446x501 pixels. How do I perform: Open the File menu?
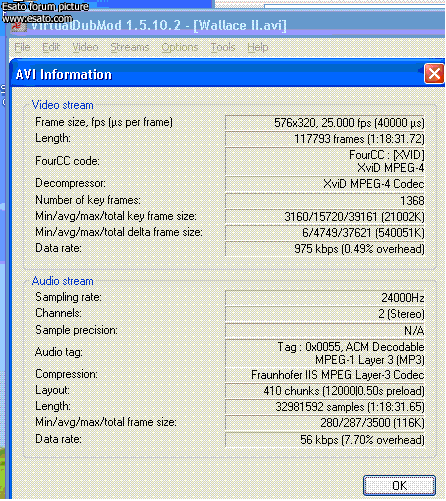[x=22, y=47]
